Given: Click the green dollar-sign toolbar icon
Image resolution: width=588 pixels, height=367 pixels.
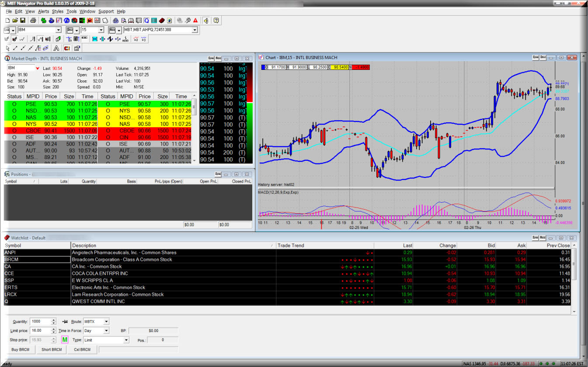Looking at the screenshot, I should [x=44, y=21].
